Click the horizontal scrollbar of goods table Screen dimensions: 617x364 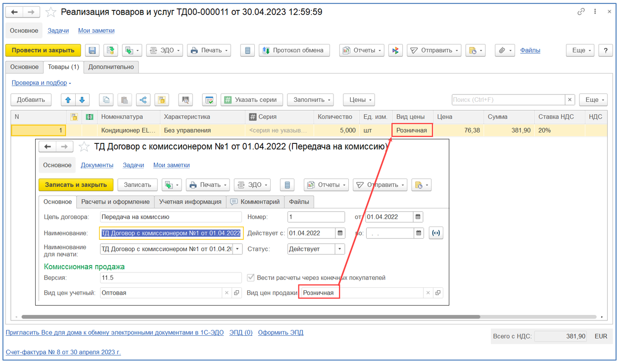250,317
